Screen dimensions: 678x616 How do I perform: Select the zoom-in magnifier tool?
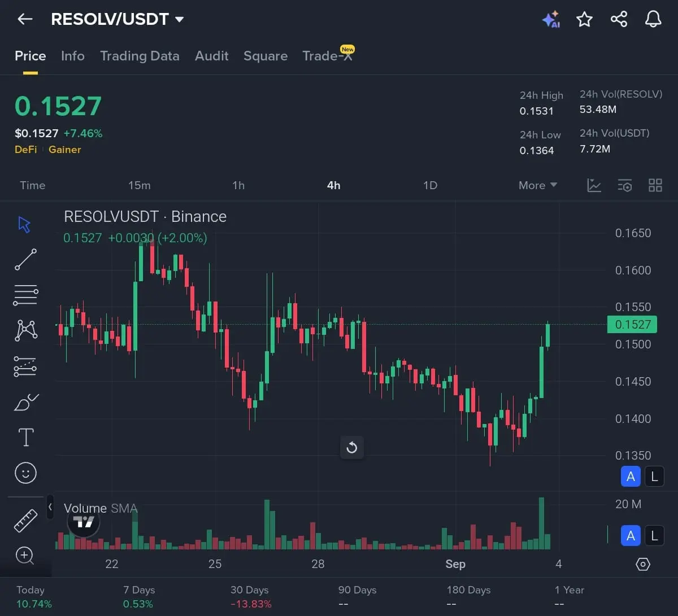25,556
